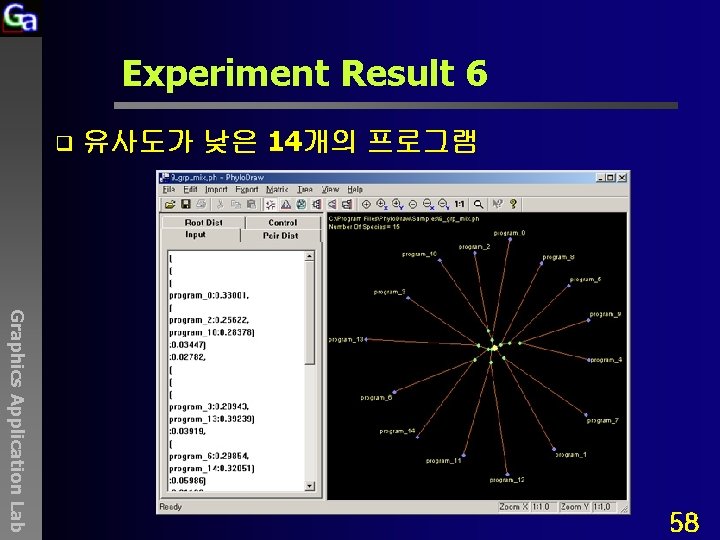Screen dimensions: 720x540
Task: Click the input list scroll down arrow
Action: pos(309,486)
